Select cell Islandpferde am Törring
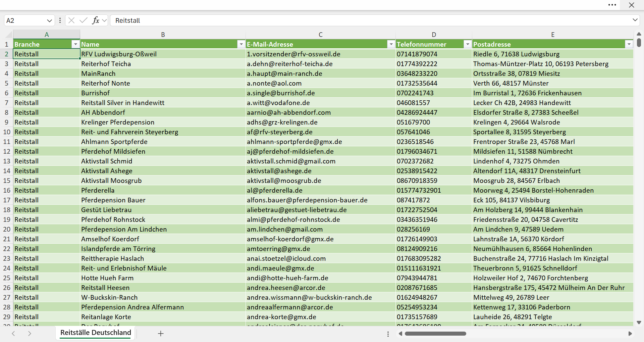The height and width of the screenshot is (342, 644). [163, 249]
